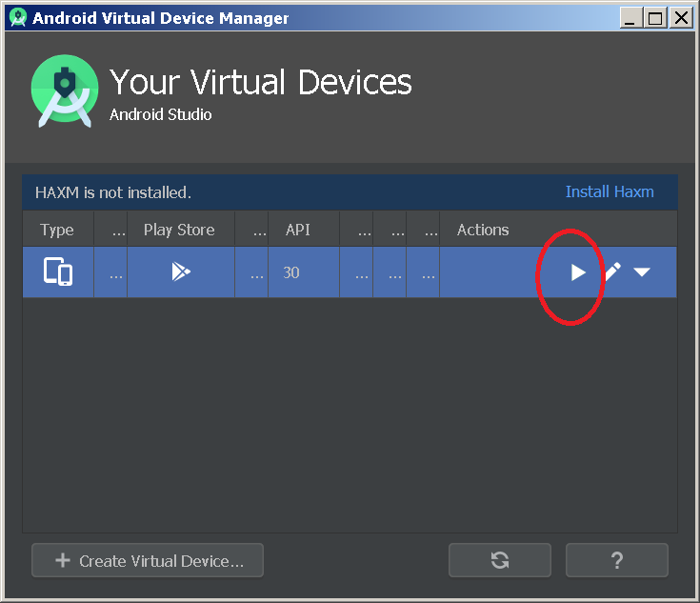Viewport: 700px width, 603px height.
Task: Minimize the Android Virtual Device Manager window
Action: click(x=630, y=18)
